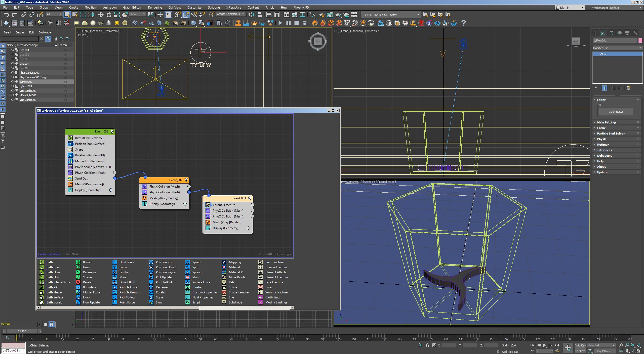Click the Create panel plus icon
644x354 pixels.
point(595,33)
